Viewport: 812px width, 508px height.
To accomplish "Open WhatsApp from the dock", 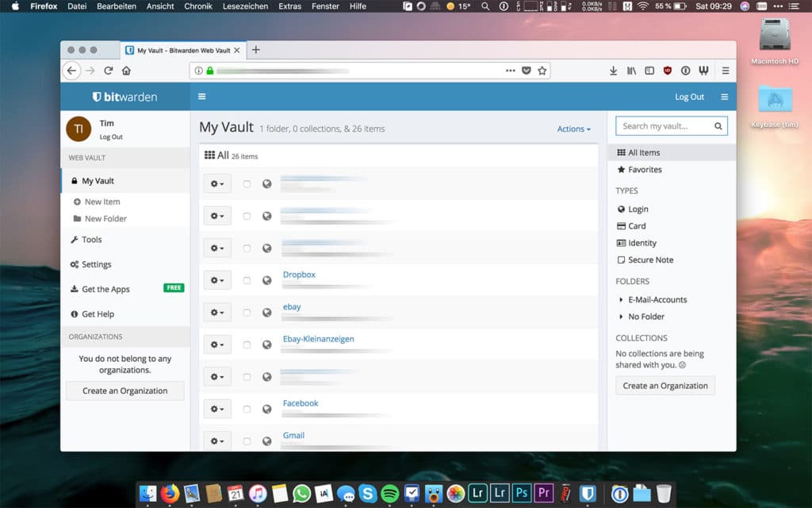I will point(302,493).
